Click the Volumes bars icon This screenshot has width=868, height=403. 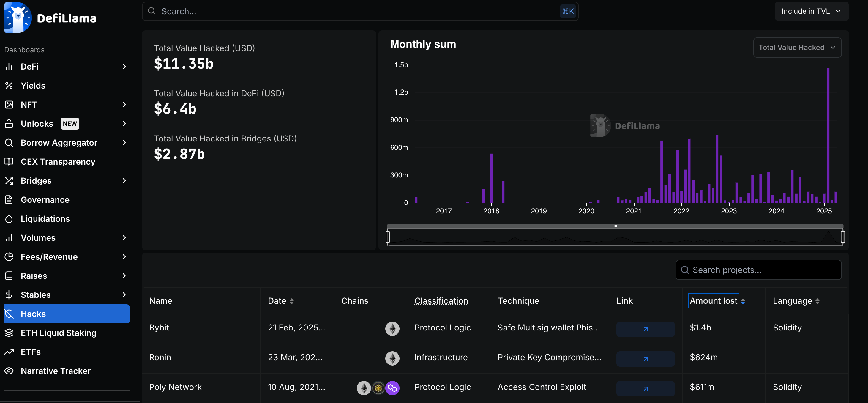[9, 238]
